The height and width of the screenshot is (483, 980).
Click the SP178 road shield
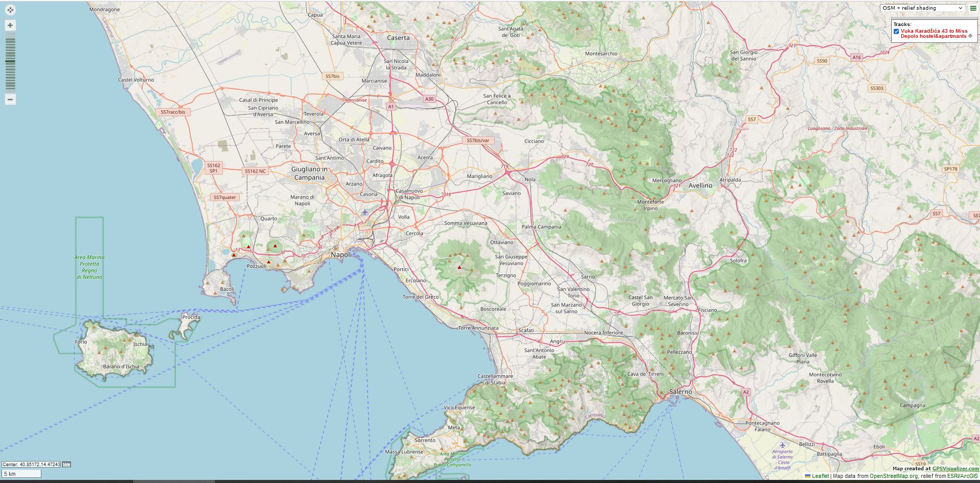click(951, 168)
